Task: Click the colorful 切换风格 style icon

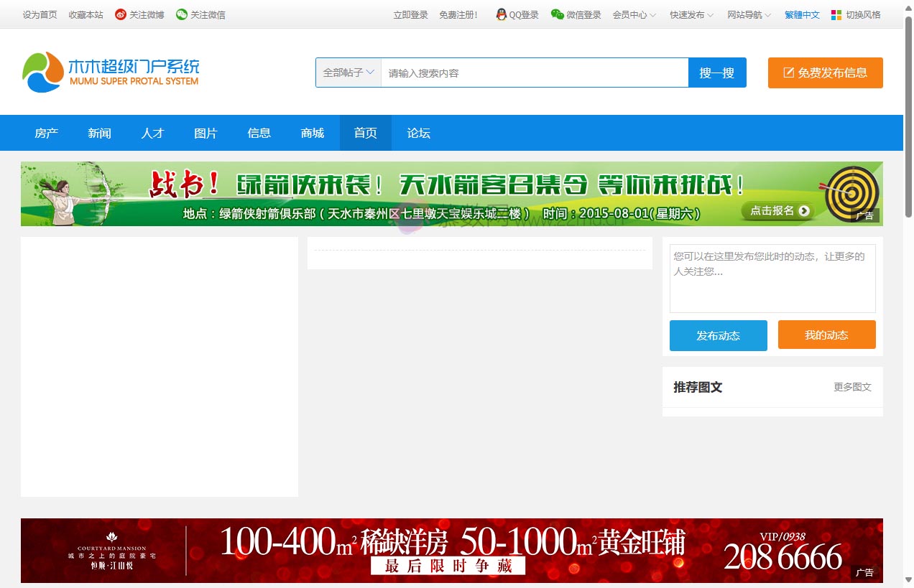Action: (836, 14)
